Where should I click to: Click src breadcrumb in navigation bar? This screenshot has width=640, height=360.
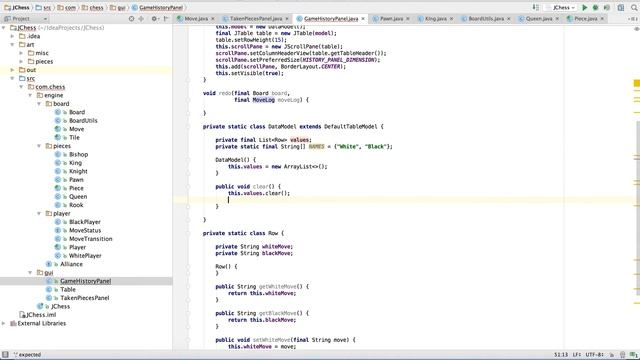coord(44,7)
